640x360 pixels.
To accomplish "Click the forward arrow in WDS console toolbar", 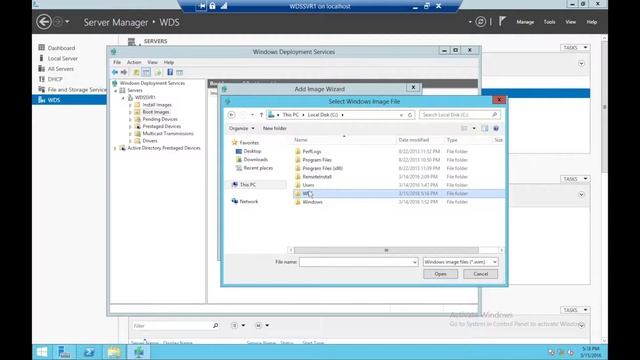I will click(x=124, y=72).
